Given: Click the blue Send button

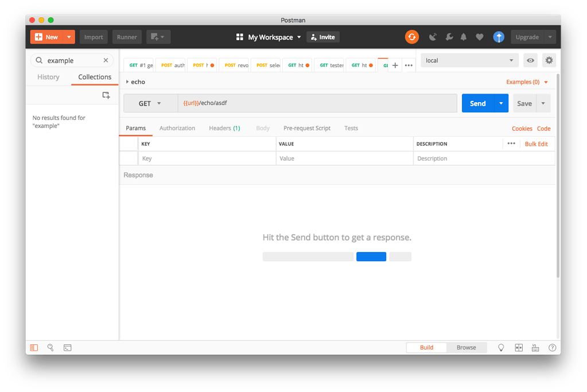Looking at the screenshot, I should pos(478,103).
